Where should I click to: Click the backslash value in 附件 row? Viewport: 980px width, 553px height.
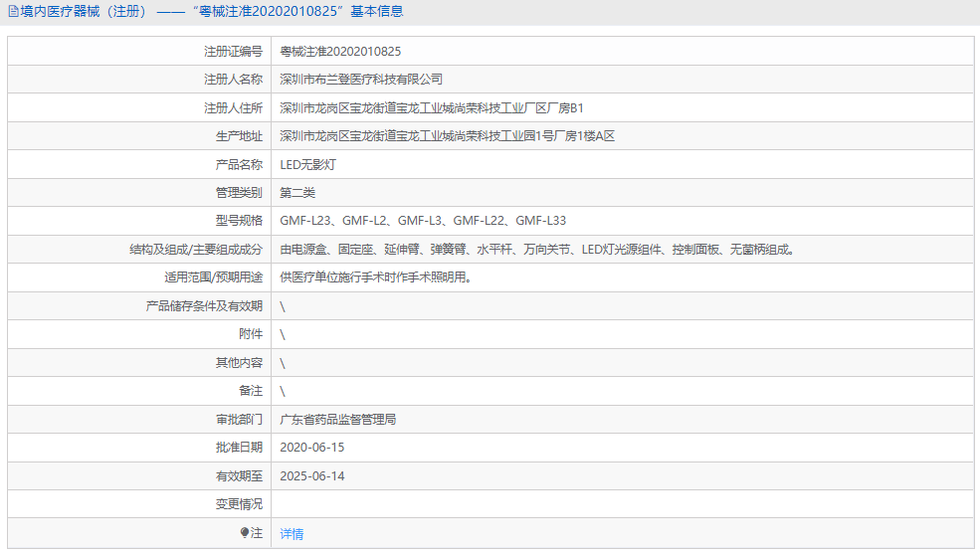(x=283, y=334)
